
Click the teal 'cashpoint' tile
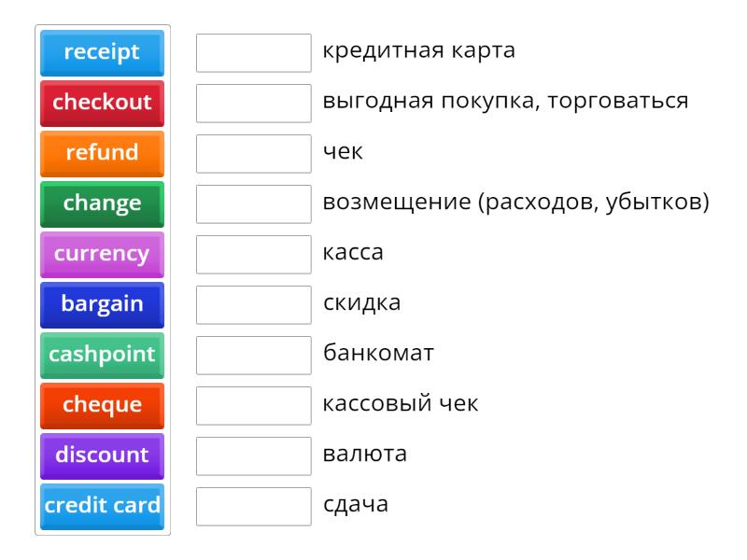(x=102, y=355)
